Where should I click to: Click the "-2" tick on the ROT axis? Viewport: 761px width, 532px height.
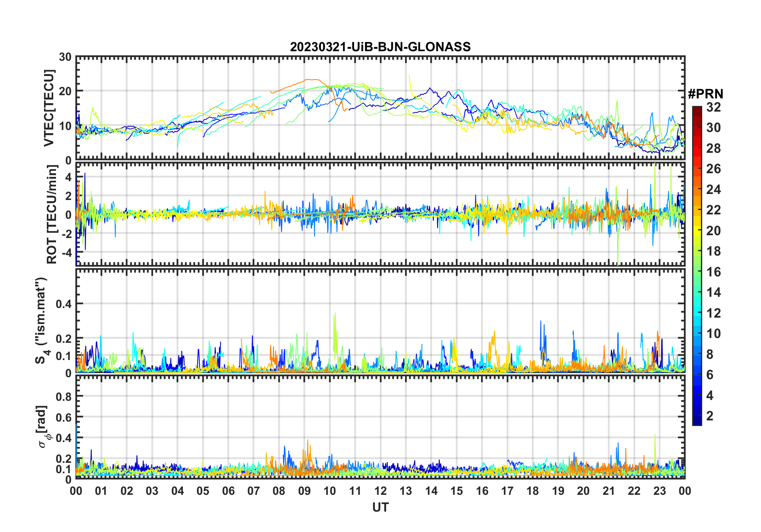[x=66, y=234]
